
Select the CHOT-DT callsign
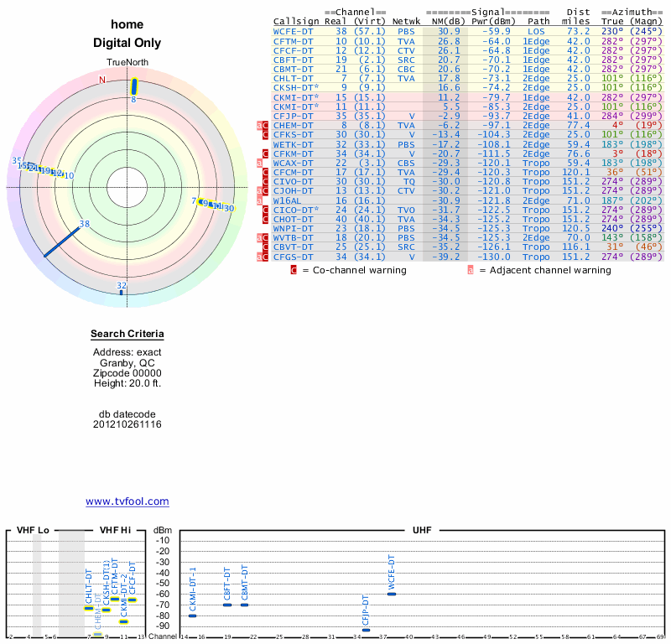click(293, 219)
